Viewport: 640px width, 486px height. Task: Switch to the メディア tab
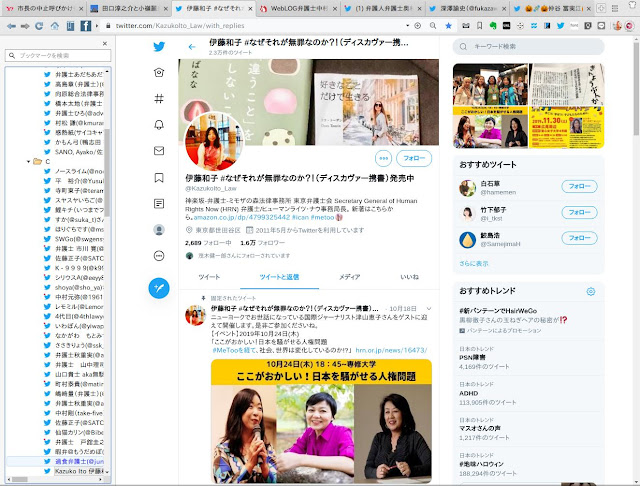pos(349,277)
